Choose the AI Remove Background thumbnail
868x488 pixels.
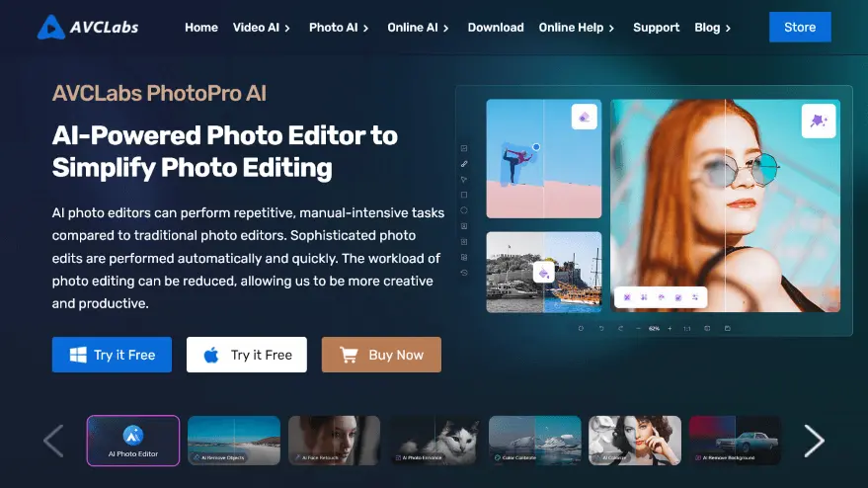point(735,441)
